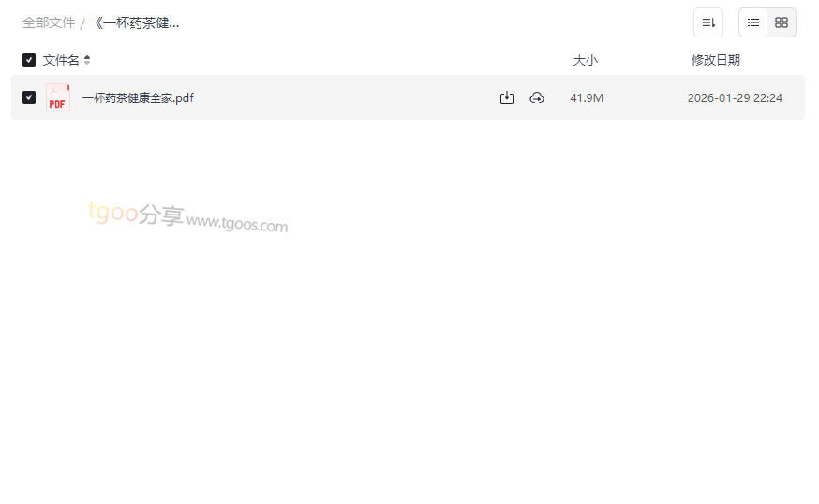The image size is (819, 504).
Task: Download the 一杯药茶健康全家.pdf file
Action: pyautogui.click(x=507, y=97)
